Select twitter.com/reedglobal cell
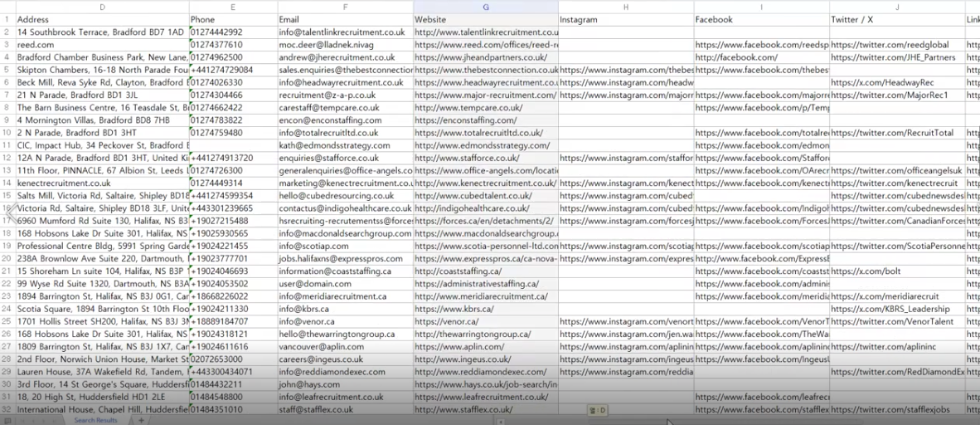 pos(897,45)
